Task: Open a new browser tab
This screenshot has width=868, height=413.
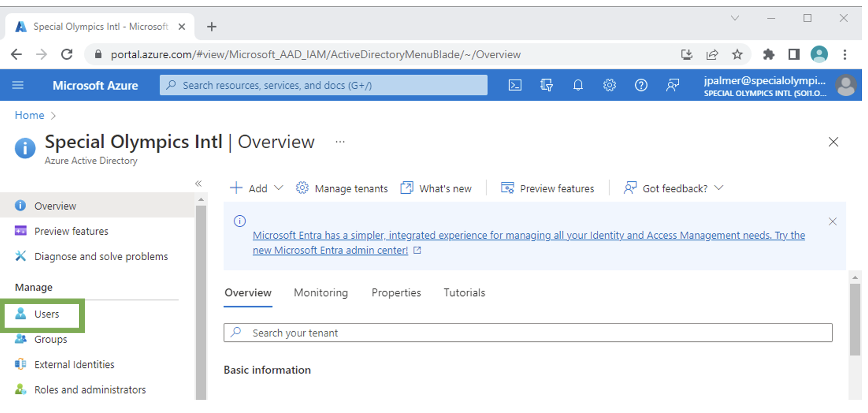Action: pyautogui.click(x=211, y=27)
